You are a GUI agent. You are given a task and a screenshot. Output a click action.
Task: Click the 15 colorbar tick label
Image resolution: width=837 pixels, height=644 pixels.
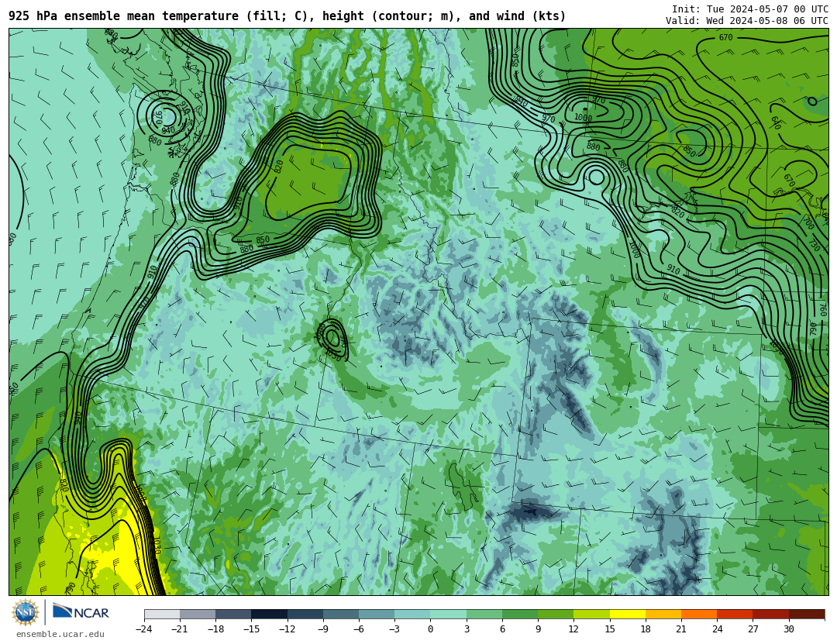pos(610,629)
